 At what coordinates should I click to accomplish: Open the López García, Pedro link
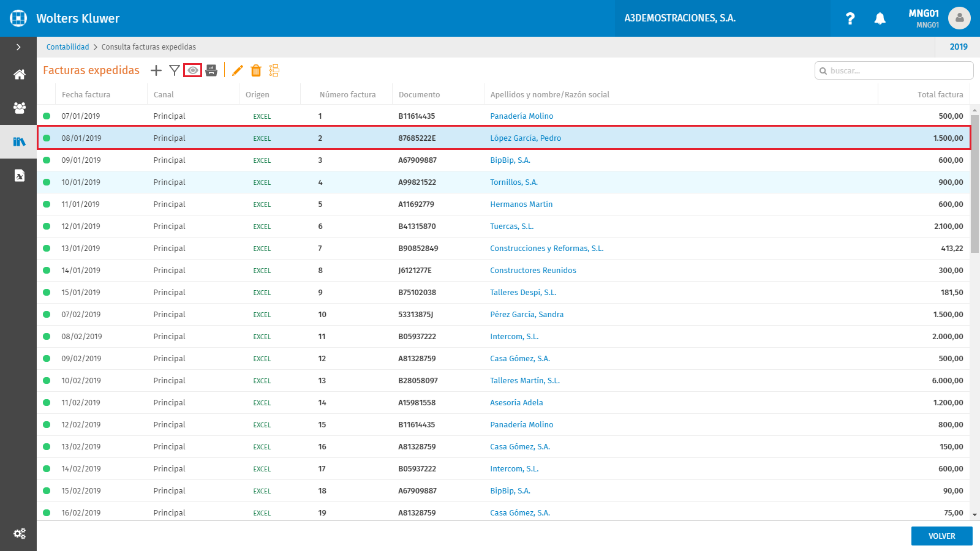click(526, 138)
